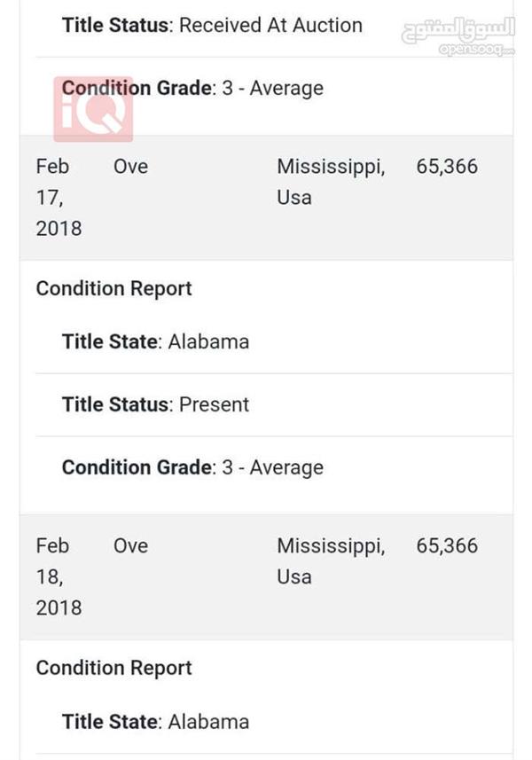Screen dimensions: 532x760
Task: Open the second Condition Report heading
Action: tap(113, 668)
